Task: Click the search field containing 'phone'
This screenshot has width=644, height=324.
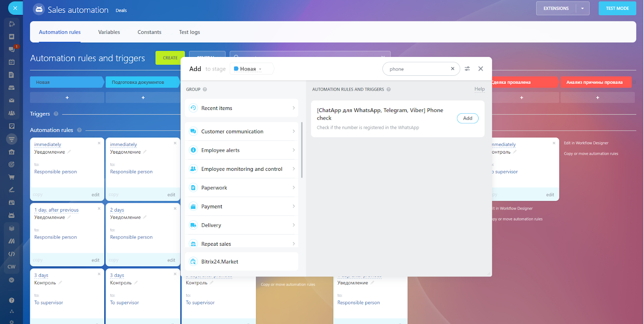Action: point(417,69)
